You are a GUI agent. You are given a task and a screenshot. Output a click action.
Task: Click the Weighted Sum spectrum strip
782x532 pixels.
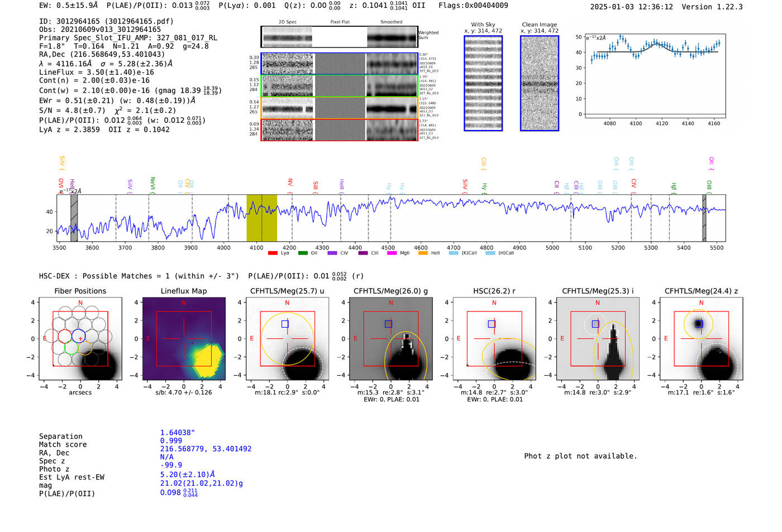point(339,37)
